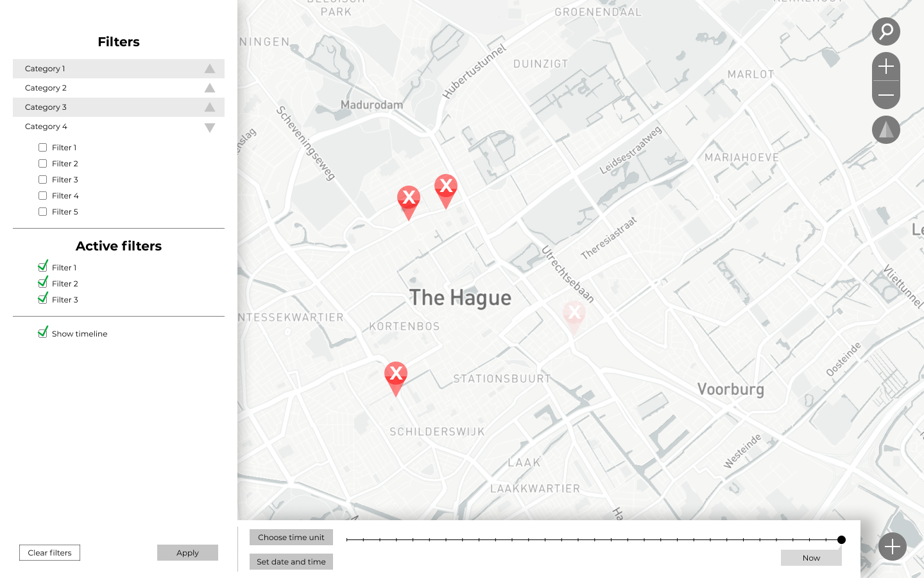Click the Now button on the timeline
This screenshot has width=924, height=578.
pyautogui.click(x=811, y=557)
